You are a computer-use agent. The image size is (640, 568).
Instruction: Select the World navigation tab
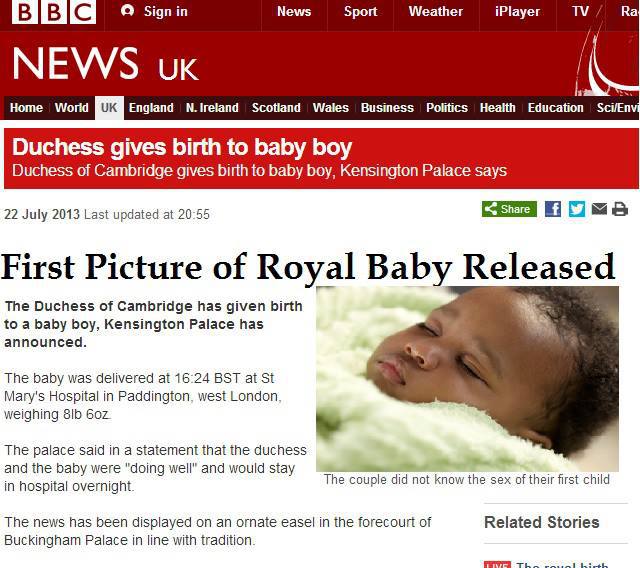(71, 108)
